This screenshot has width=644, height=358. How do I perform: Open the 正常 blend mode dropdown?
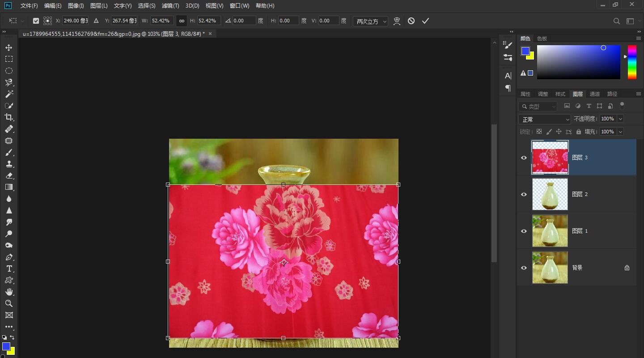click(x=544, y=119)
